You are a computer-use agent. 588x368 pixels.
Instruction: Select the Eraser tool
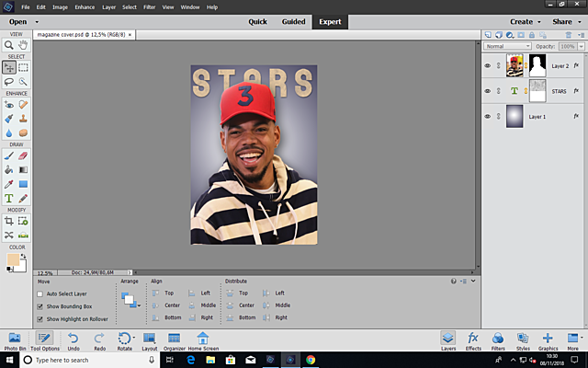pyautogui.click(x=23, y=155)
